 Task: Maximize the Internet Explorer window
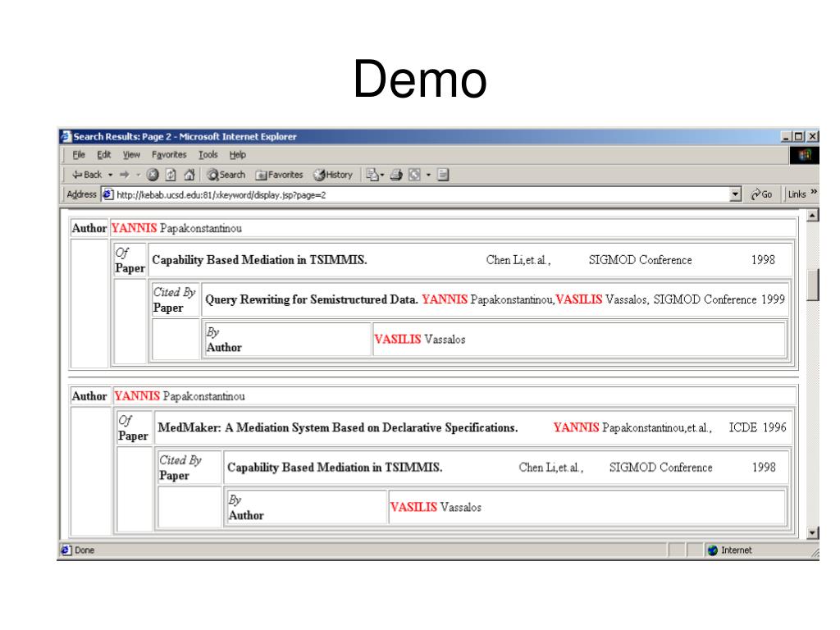pyautogui.click(x=798, y=137)
